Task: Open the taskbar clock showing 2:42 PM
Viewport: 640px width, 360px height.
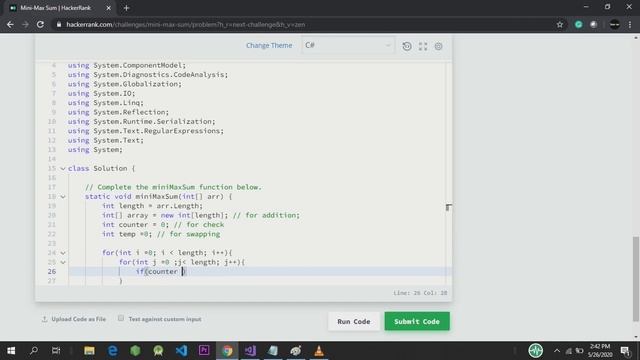Action: 599,351
